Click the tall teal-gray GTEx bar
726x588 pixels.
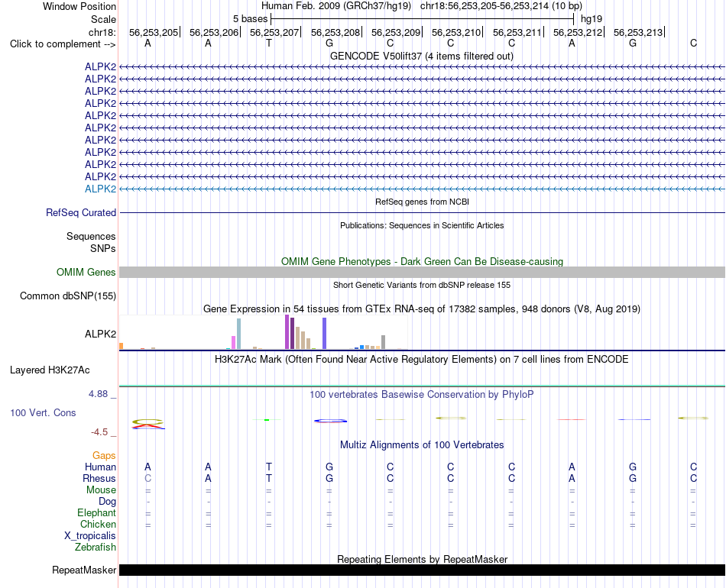[239, 334]
